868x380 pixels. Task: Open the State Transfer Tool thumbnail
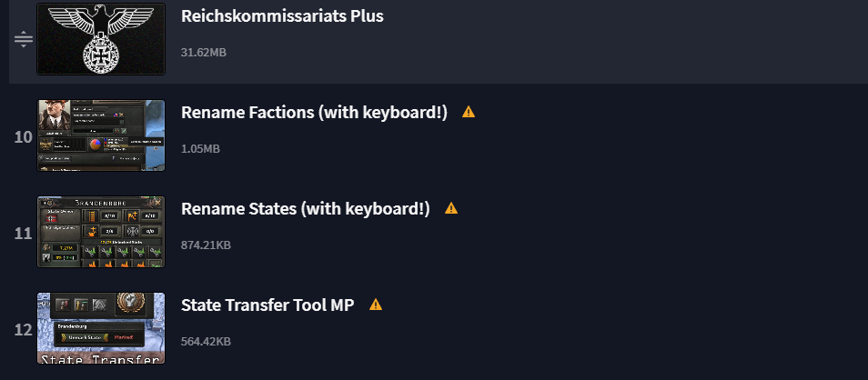pyautogui.click(x=101, y=328)
